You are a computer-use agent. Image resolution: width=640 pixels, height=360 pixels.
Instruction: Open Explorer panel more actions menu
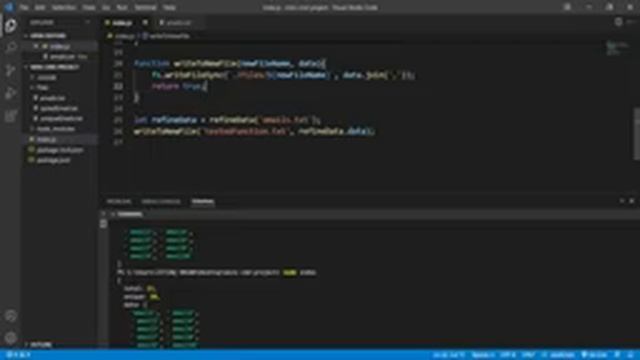click(88, 22)
